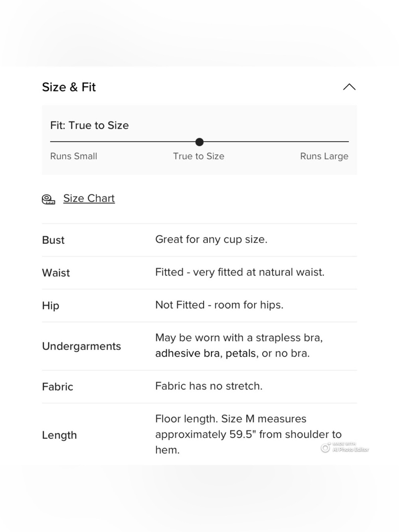Select the Length row label
399x532 pixels.
click(x=59, y=435)
